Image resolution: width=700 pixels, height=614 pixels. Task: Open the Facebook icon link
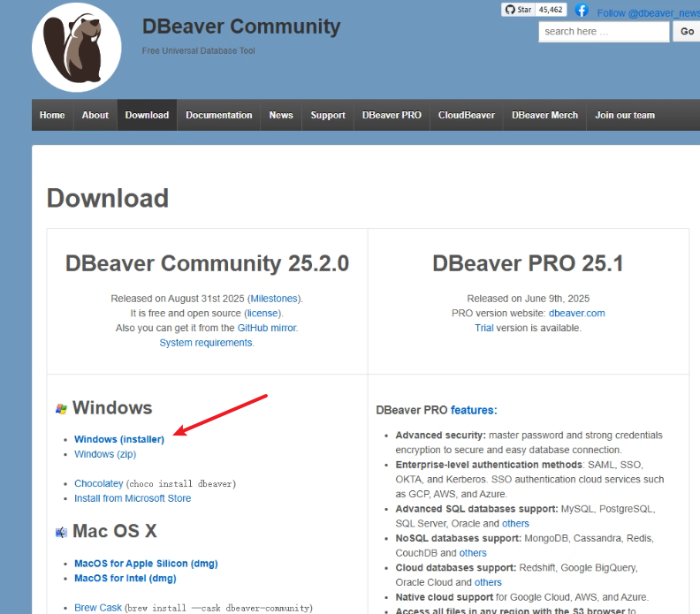point(582,10)
